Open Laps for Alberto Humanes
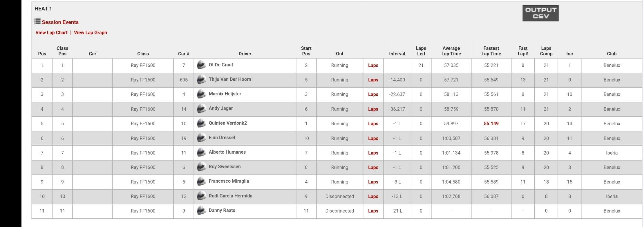Screen dimensions: 644x227 (x=373, y=153)
